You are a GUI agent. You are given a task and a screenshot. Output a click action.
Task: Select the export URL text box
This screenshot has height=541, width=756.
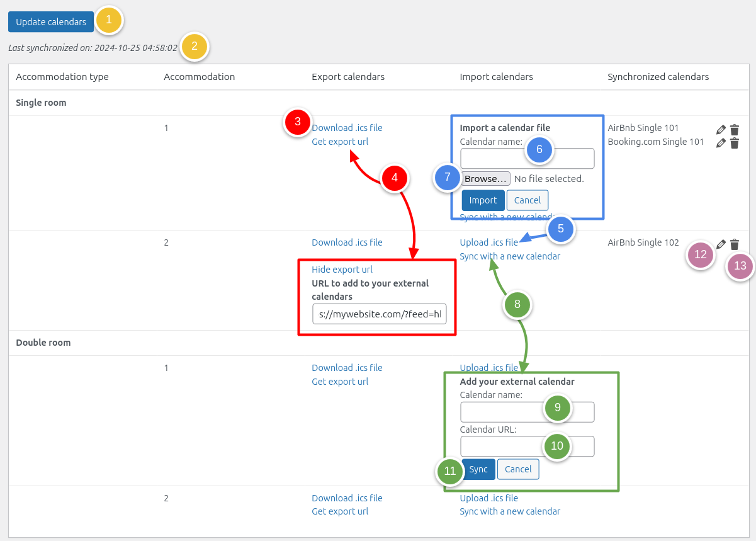point(379,314)
